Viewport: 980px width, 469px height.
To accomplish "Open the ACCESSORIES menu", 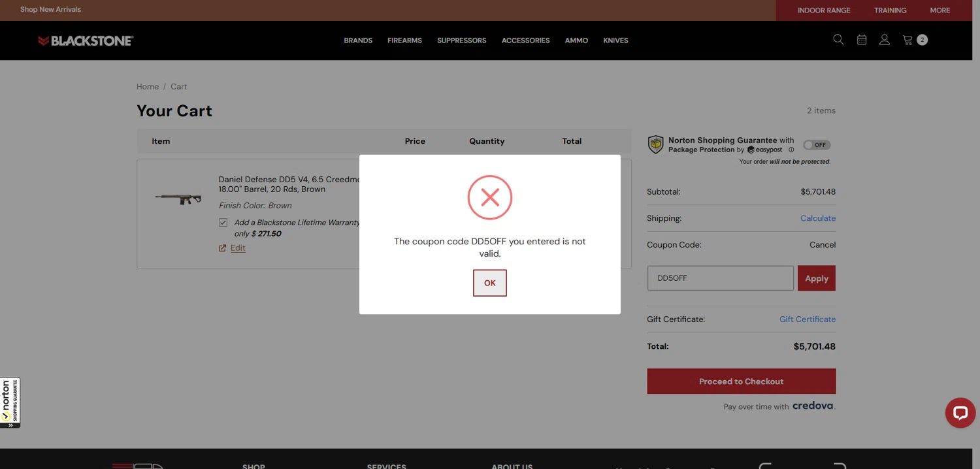I will (x=526, y=40).
